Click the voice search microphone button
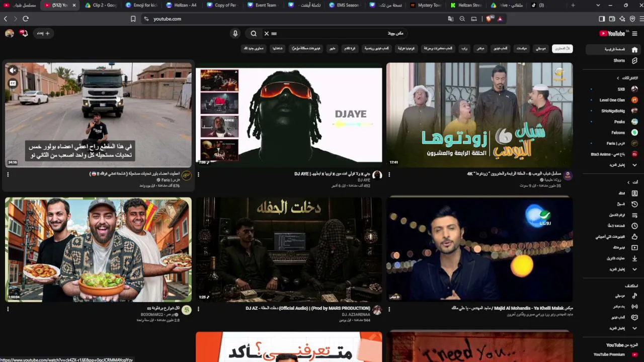Viewport: 644px width, 362px height. [235, 34]
